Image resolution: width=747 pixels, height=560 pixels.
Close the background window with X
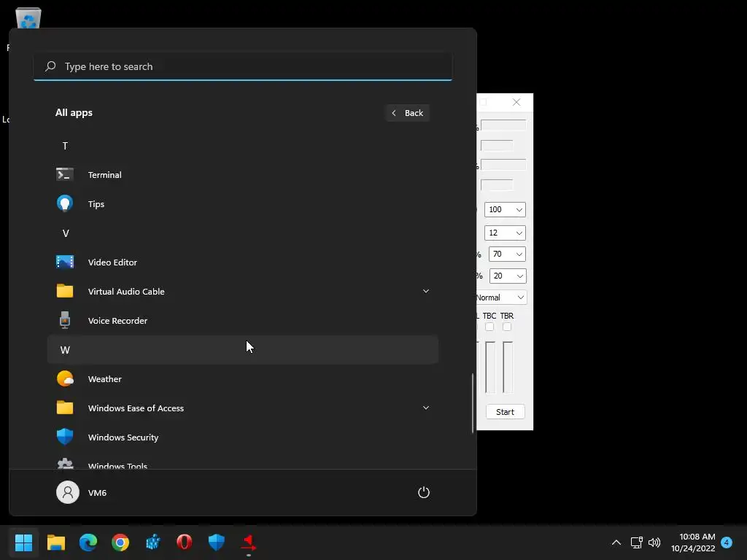click(516, 102)
